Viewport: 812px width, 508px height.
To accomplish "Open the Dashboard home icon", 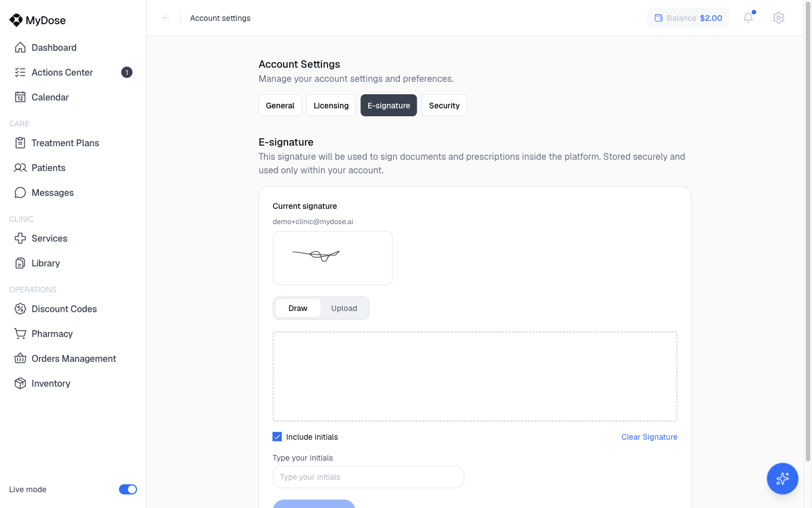I will 20,47.
